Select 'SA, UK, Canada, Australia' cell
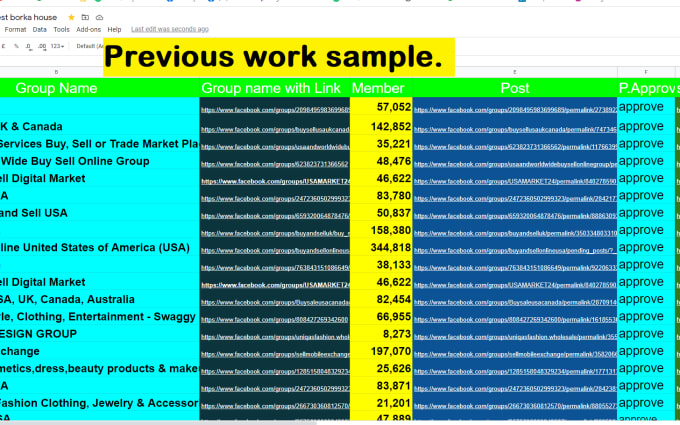The image size is (680, 425). 100,299
